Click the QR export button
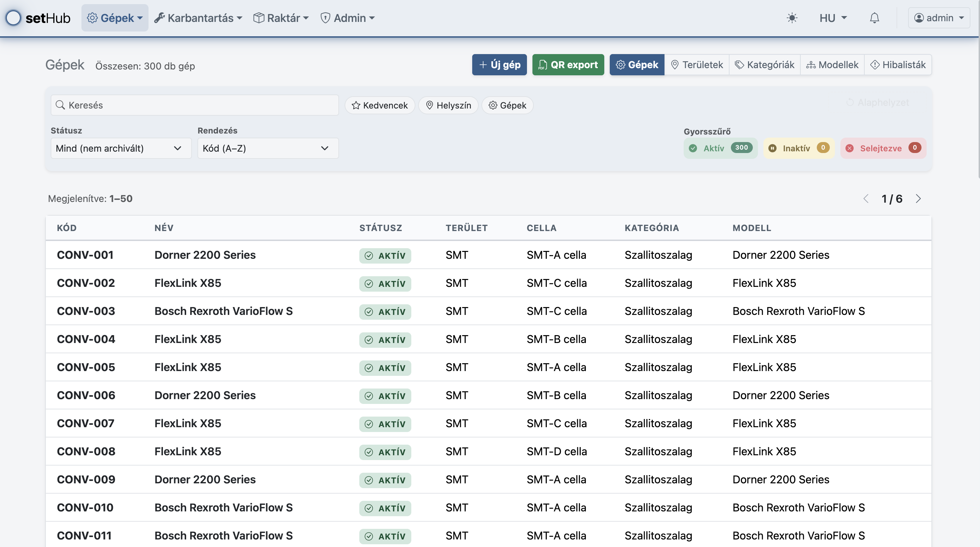Screen dimensions: 980x547 point(568,65)
